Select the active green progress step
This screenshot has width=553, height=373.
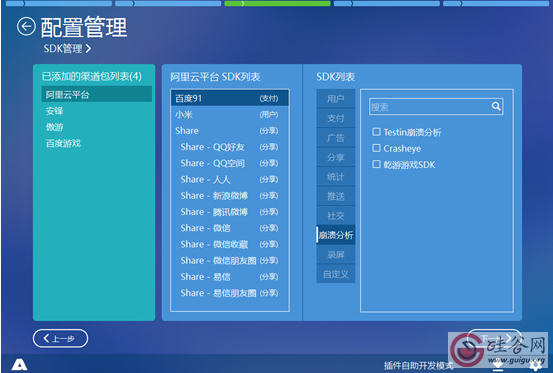(277, 4)
